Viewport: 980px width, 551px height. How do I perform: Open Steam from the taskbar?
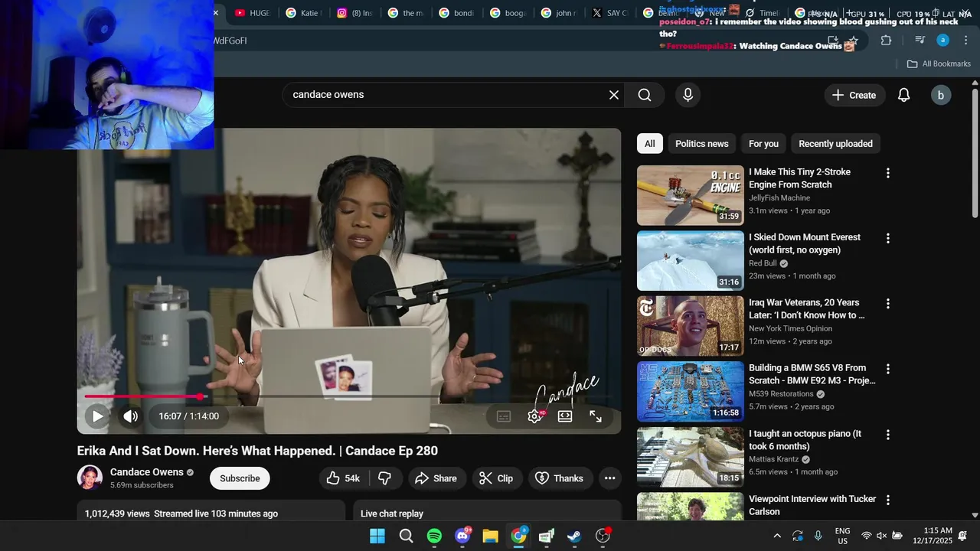tap(574, 536)
